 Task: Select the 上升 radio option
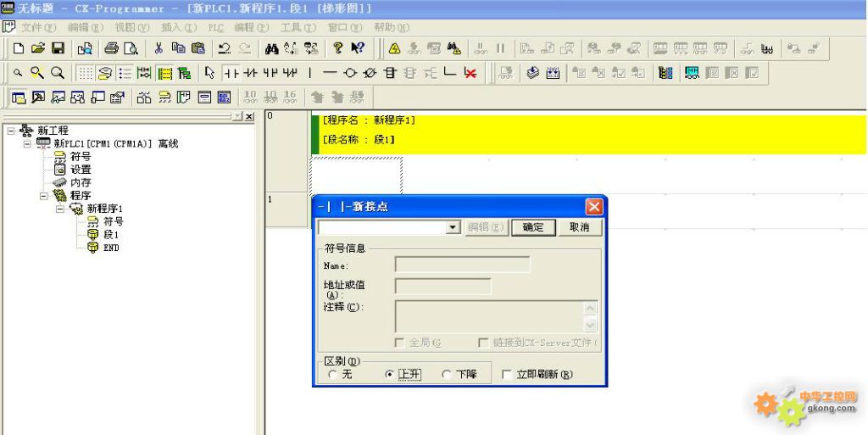tap(389, 375)
